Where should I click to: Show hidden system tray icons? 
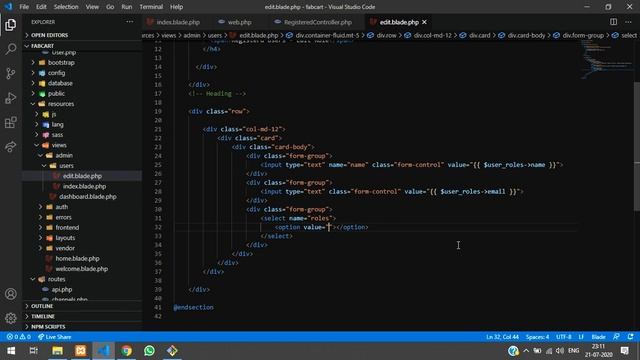526,351
